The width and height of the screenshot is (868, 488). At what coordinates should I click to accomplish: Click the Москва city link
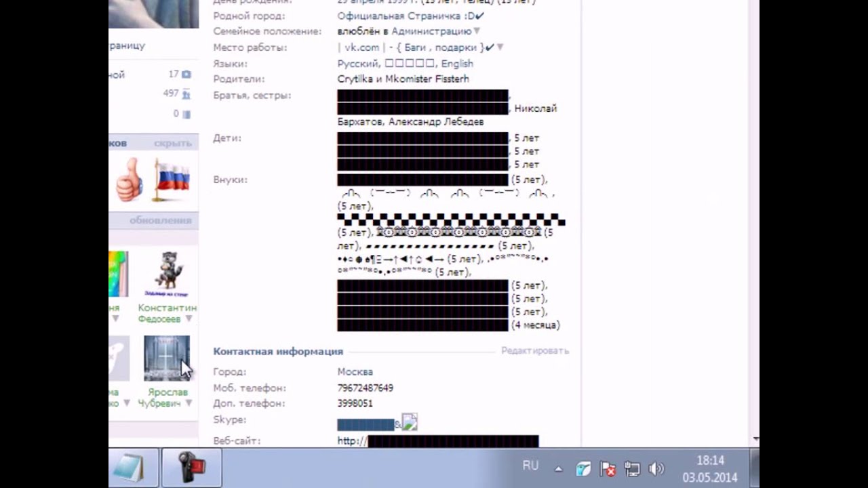(x=355, y=371)
